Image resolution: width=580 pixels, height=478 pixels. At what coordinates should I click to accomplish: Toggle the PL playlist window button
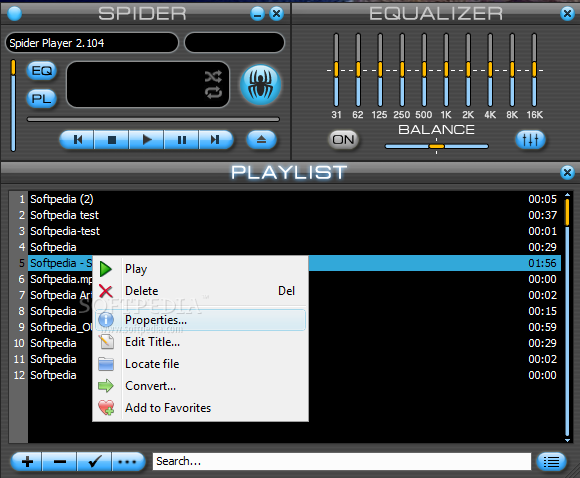(41, 98)
